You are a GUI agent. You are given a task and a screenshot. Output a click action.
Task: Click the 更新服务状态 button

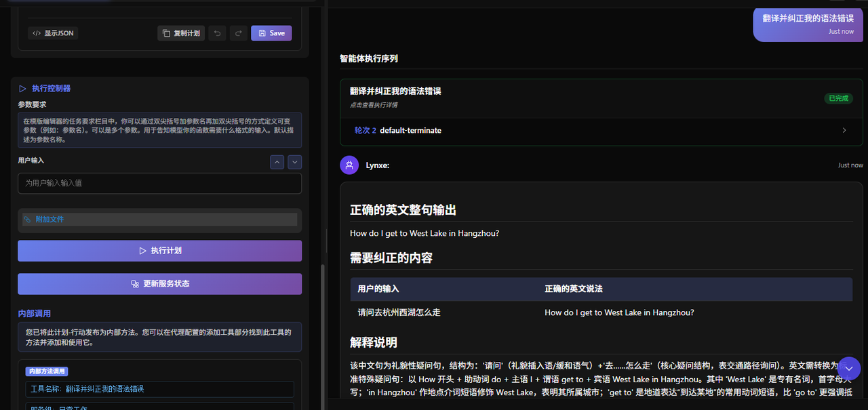pyautogui.click(x=159, y=283)
